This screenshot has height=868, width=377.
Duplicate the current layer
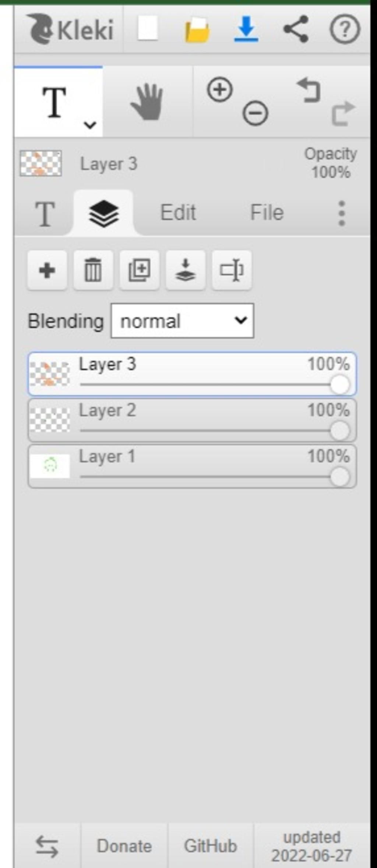[x=140, y=270]
